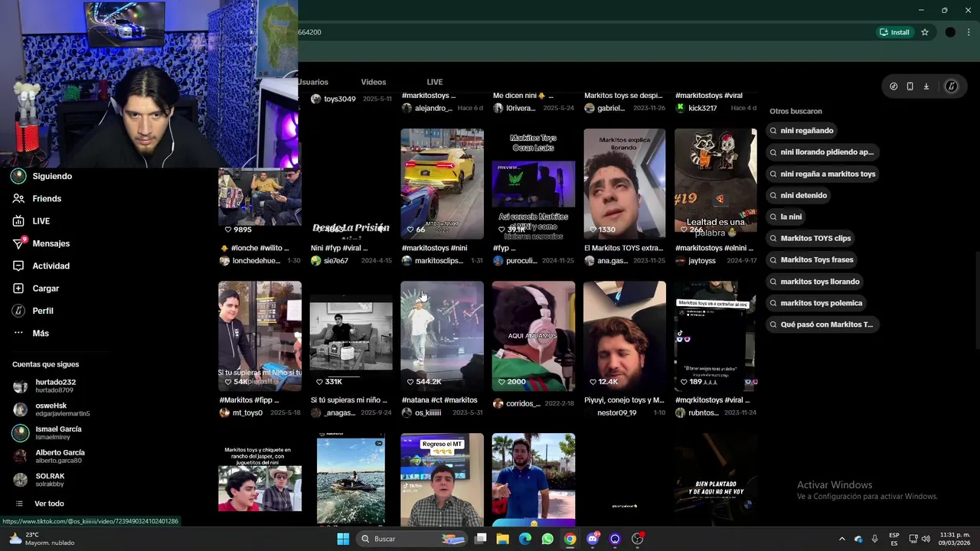The width and height of the screenshot is (980, 551).
Task: Open File Explorer from the taskbar
Action: [x=502, y=539]
